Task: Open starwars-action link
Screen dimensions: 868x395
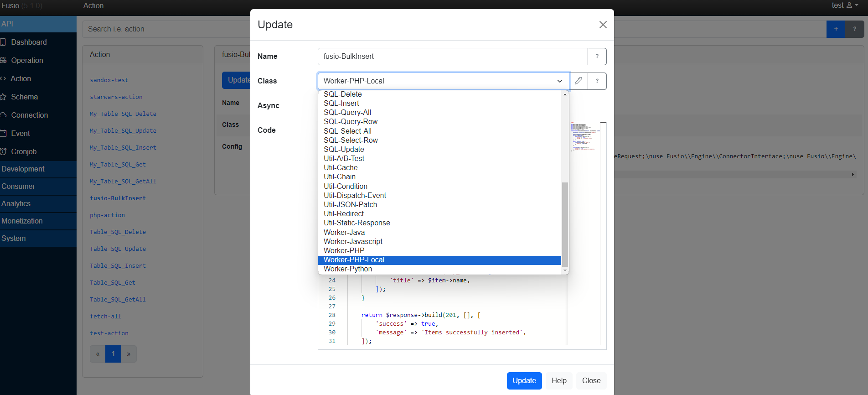Action: coord(116,97)
